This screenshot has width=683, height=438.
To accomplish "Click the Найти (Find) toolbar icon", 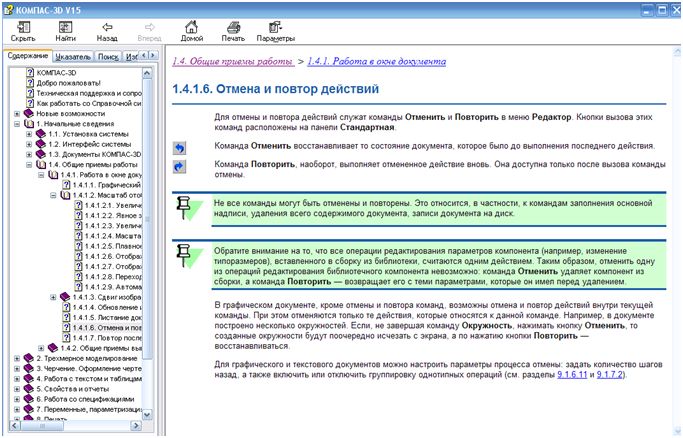I will pyautogui.click(x=65, y=27).
